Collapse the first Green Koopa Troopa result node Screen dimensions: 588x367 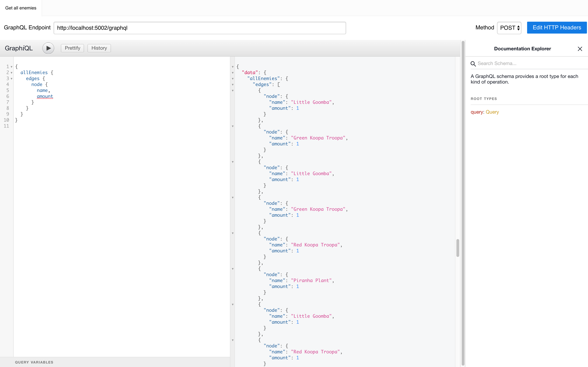[233, 126]
